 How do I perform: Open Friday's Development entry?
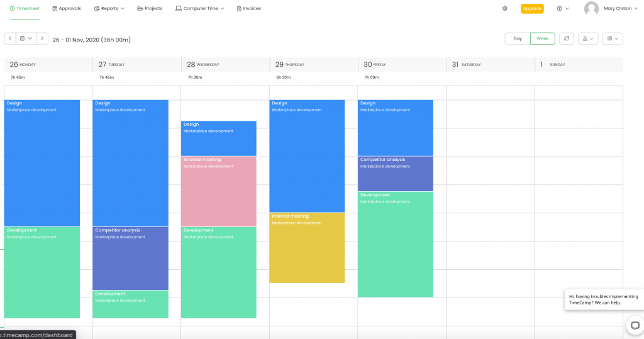click(x=396, y=245)
